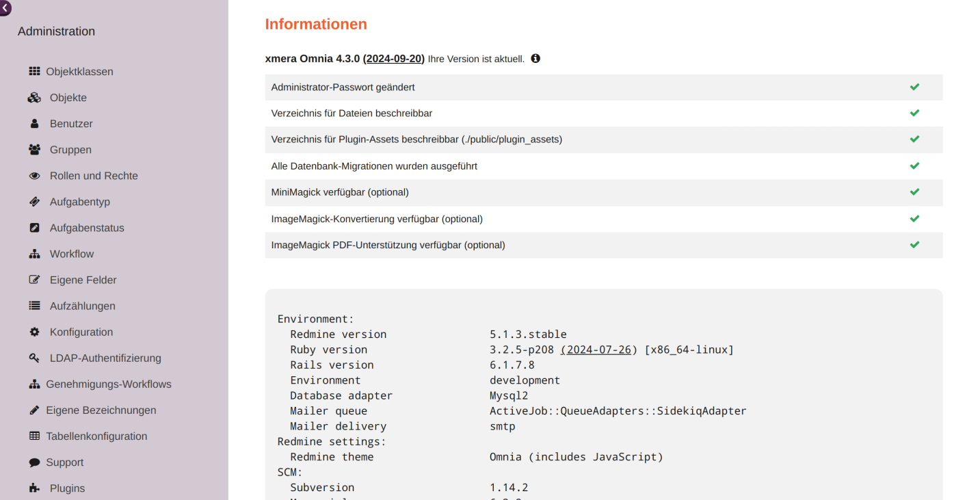Click the Aufgabentyp ticket icon
Image resolution: width=980 pixels, height=500 pixels.
[34, 202]
